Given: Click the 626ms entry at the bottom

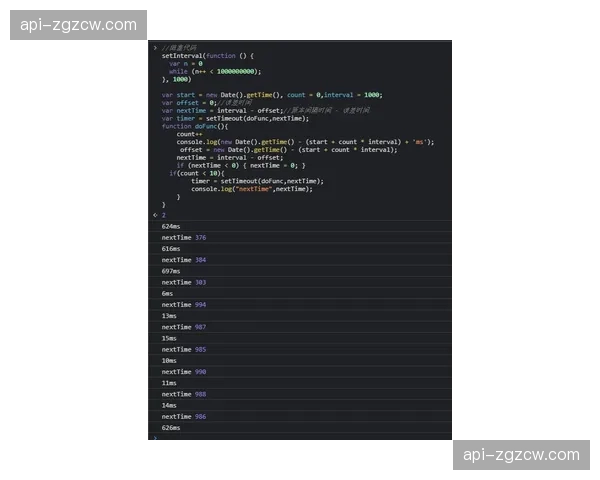Looking at the screenshot, I should (171, 427).
